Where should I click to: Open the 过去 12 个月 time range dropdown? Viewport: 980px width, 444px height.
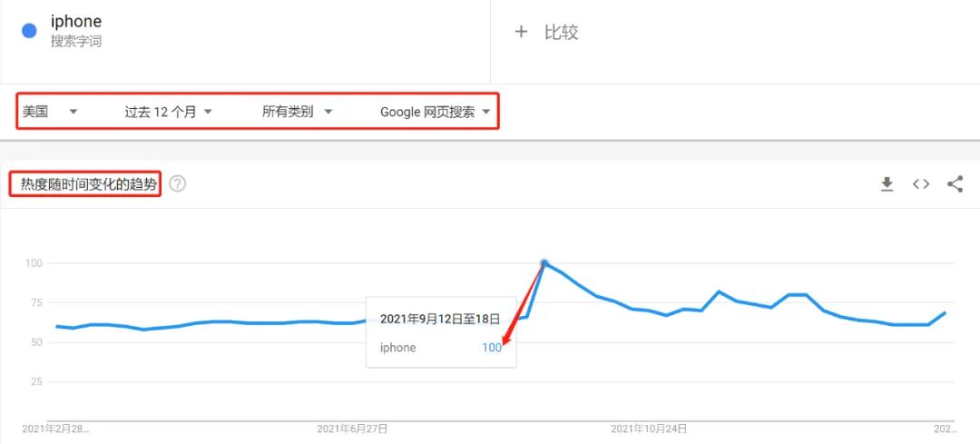[168, 112]
